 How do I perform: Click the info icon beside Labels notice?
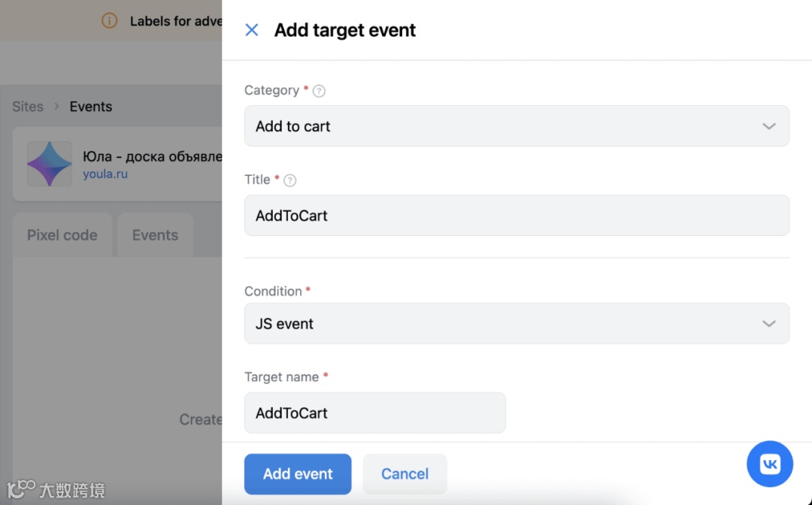(x=109, y=21)
